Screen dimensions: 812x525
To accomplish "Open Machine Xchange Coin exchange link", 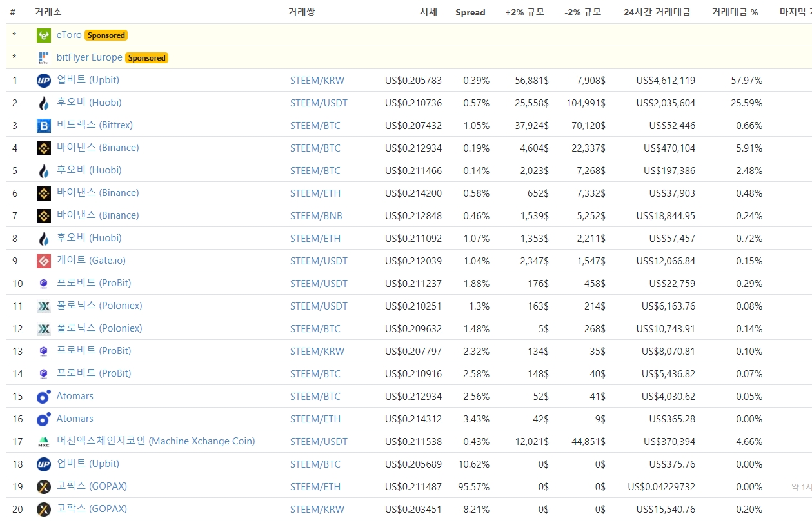I will (155, 441).
